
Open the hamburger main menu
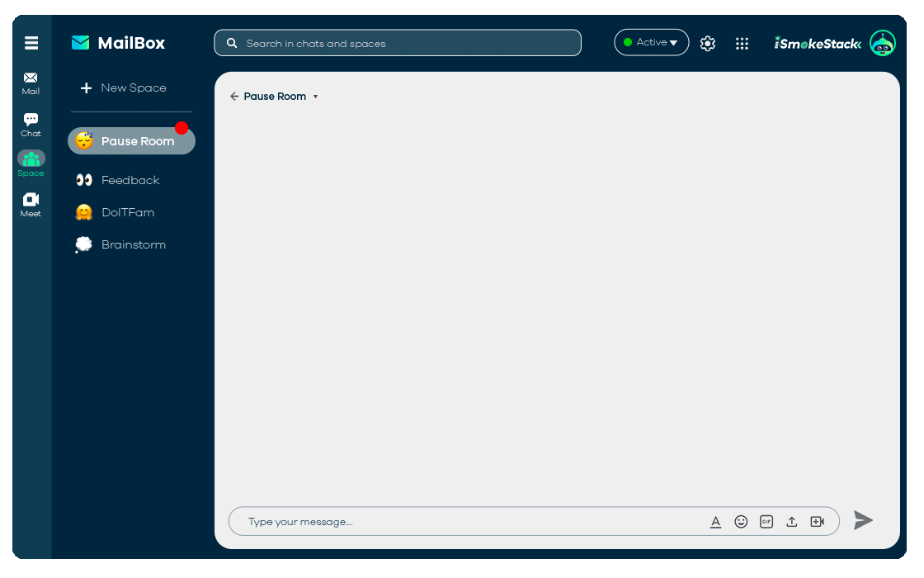[31, 43]
